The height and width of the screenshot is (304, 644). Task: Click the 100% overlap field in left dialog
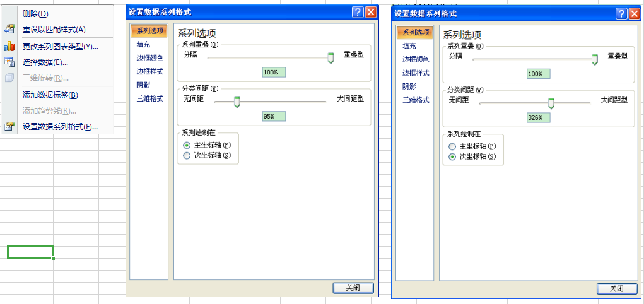(274, 73)
